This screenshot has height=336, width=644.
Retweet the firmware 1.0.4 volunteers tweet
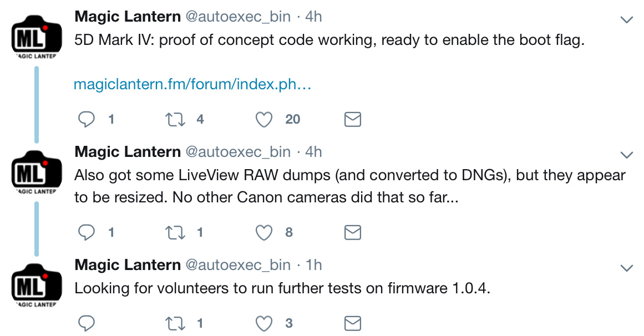[x=175, y=323]
